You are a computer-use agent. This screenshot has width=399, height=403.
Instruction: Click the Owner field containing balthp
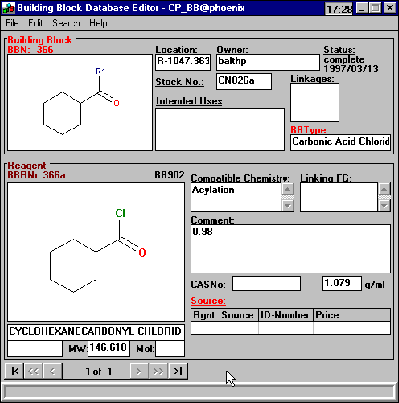pos(268,62)
